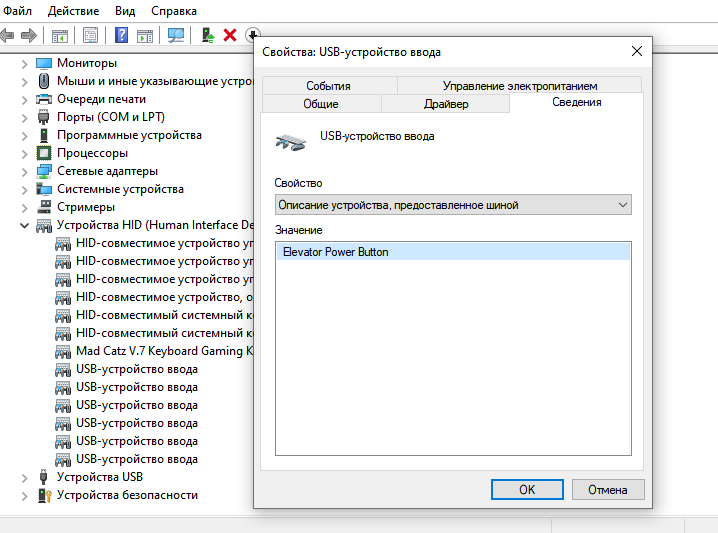Expand the Устройства USB node
This screenshot has height=533, width=718.
tap(25, 478)
